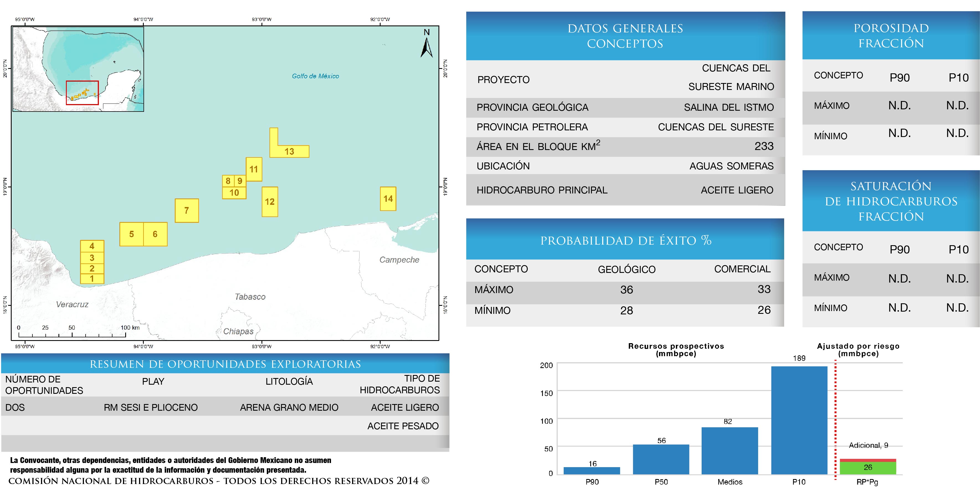This screenshot has height=489, width=980.
Task: Click the P10 column in Porosidad table
Action: (x=958, y=78)
